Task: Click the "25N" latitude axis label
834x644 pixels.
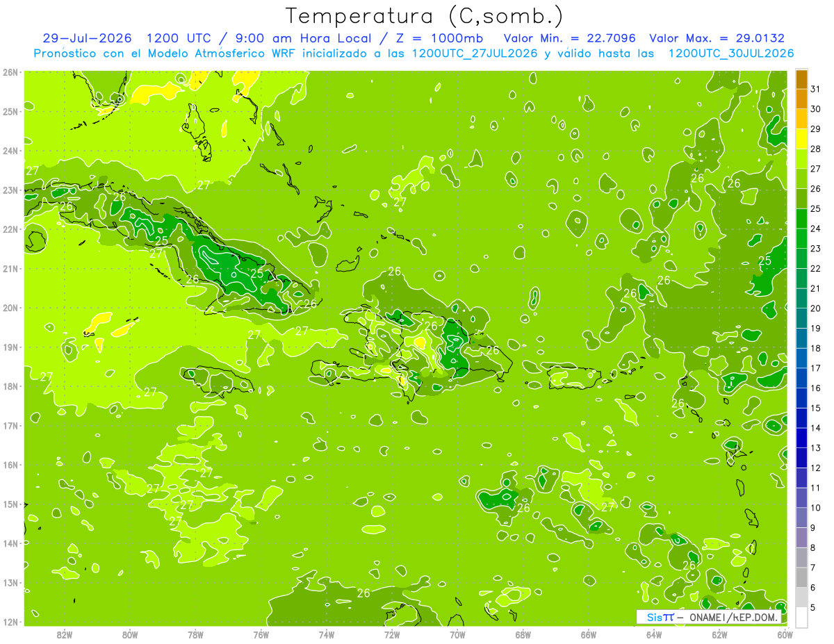Action: click(x=10, y=111)
